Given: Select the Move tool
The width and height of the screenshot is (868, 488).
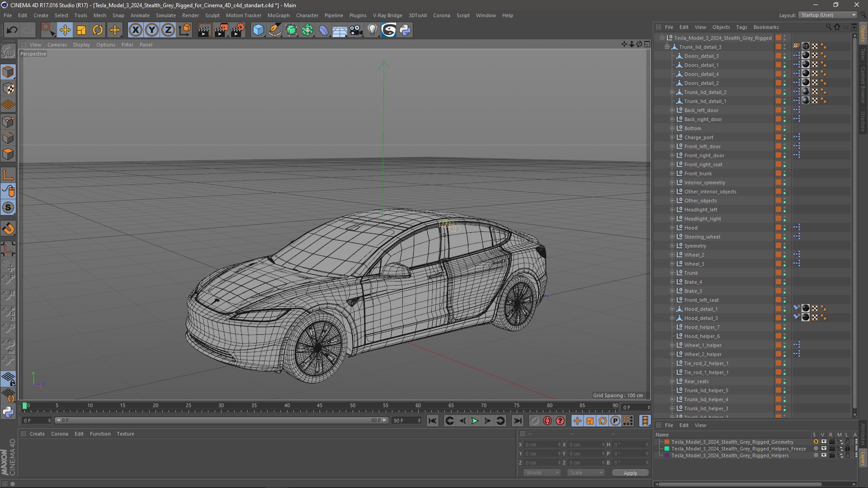Looking at the screenshot, I should coord(65,30).
